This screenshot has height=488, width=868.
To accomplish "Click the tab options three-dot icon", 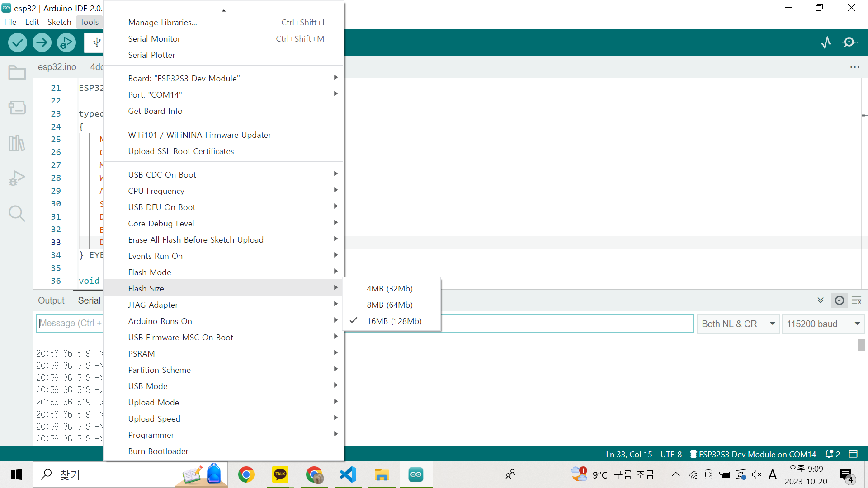I will click(x=854, y=67).
